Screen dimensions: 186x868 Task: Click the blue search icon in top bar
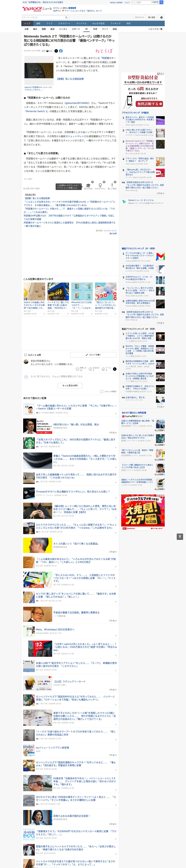coord(161,2)
